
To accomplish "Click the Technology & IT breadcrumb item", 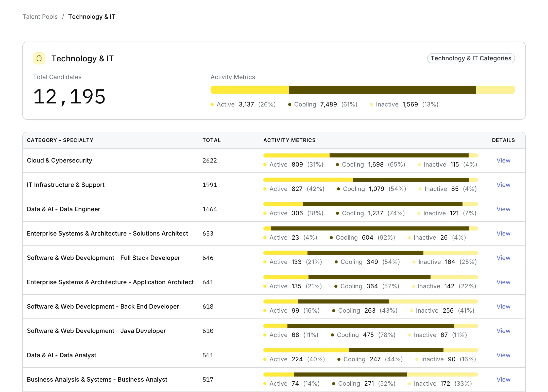I will (x=92, y=17).
